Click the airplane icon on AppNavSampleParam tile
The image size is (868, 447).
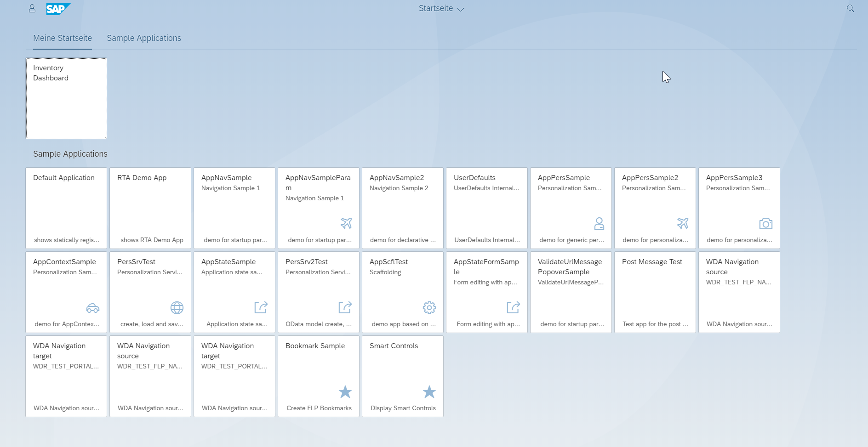(347, 223)
